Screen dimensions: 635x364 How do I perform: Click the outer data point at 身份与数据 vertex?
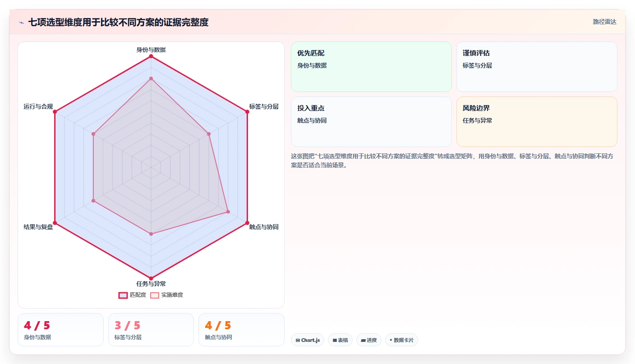tap(151, 56)
